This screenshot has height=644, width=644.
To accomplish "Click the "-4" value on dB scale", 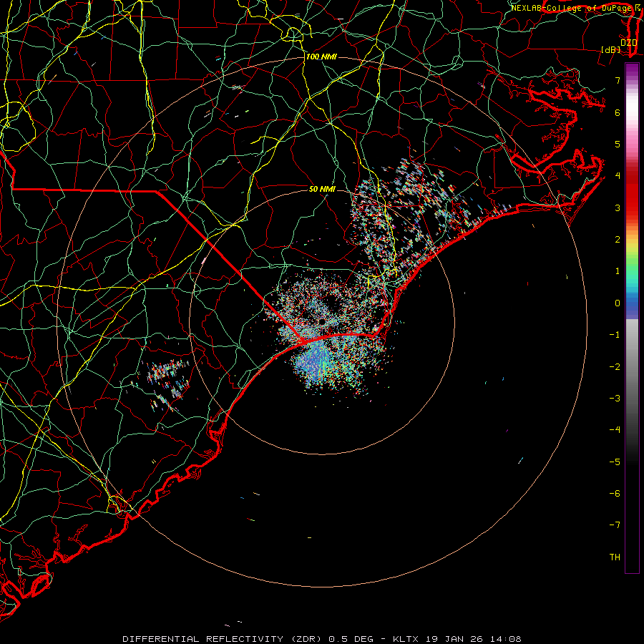I will tap(615, 430).
